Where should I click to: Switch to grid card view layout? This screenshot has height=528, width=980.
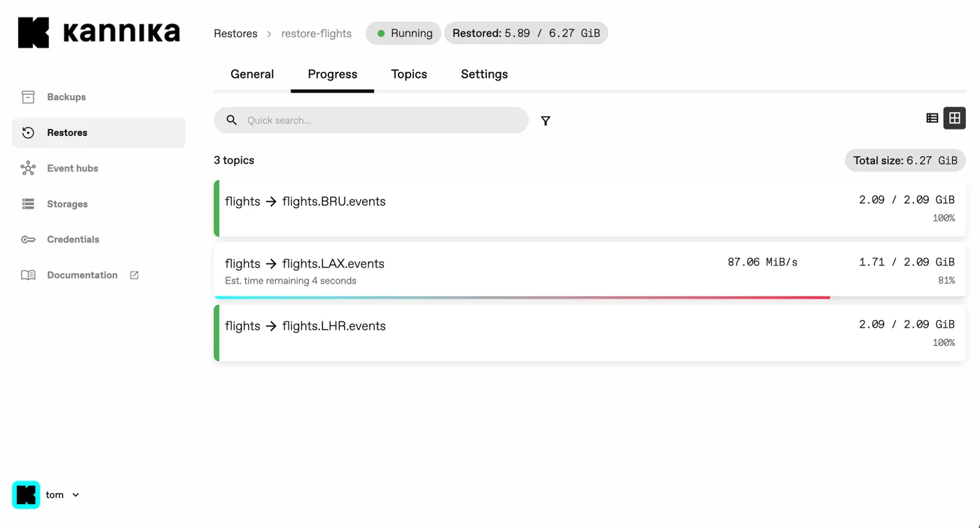click(x=955, y=118)
